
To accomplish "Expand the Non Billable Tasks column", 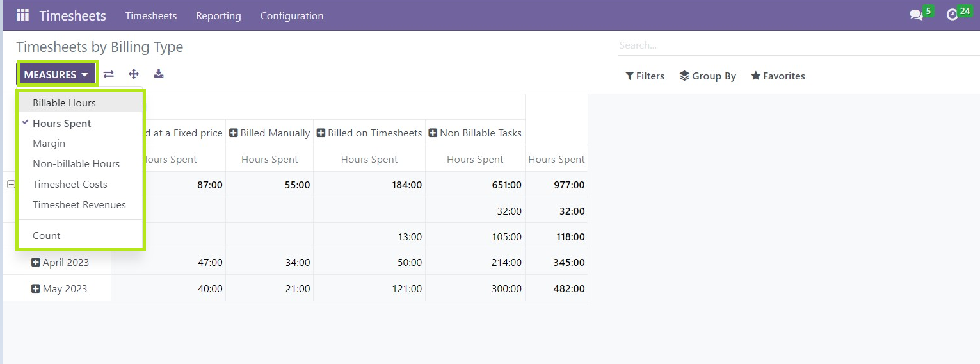I will pos(433,133).
